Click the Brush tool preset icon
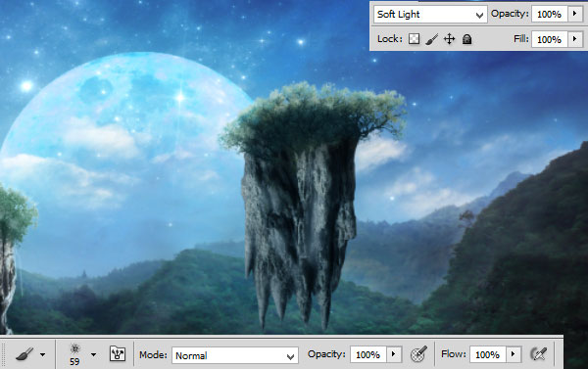Screen dimensions: 588x369 [24, 353]
